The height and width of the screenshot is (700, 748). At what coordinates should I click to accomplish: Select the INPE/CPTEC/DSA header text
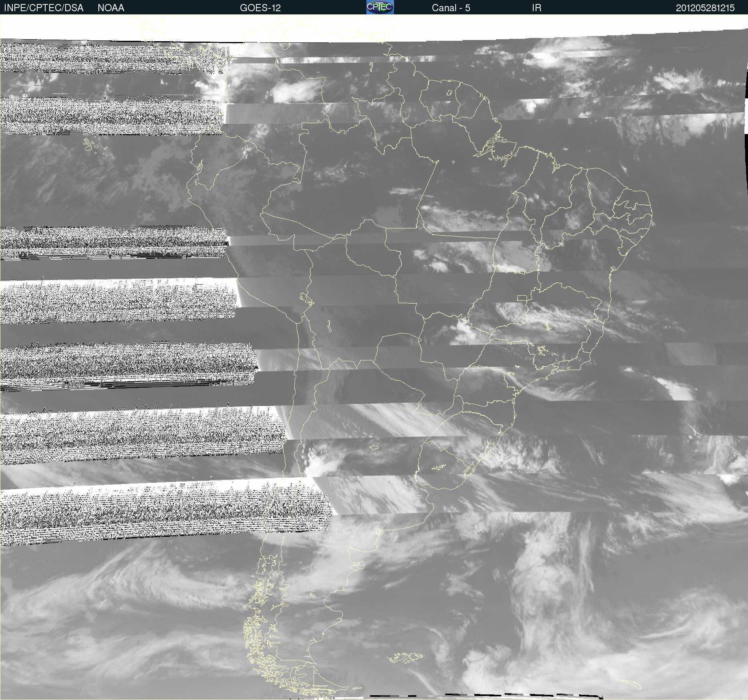(x=44, y=8)
